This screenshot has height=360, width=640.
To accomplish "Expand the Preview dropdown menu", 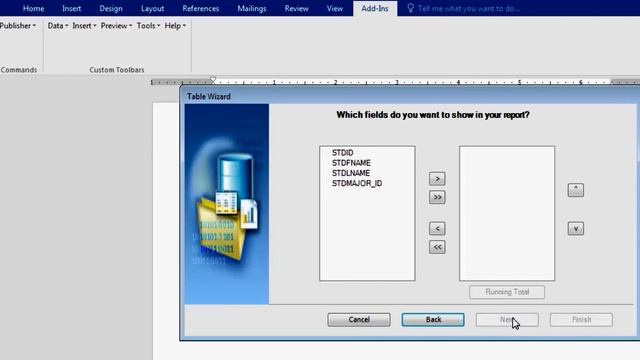I will (116, 26).
